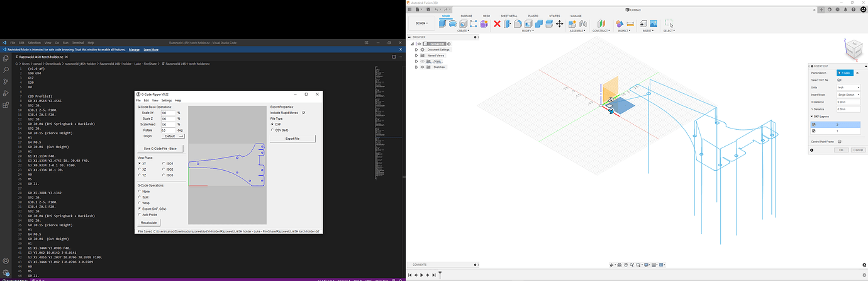Toggle Control Point Frame checkbox
Image resolution: width=868 pixels, height=281 pixels.
(840, 142)
